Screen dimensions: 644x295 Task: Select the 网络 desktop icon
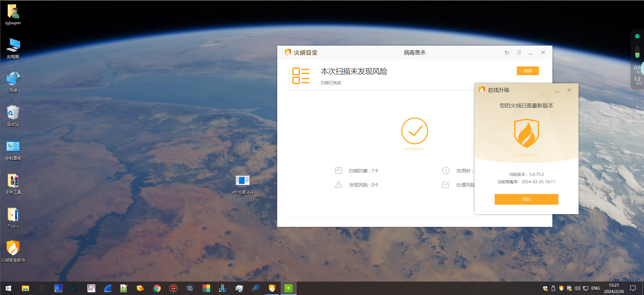13,83
